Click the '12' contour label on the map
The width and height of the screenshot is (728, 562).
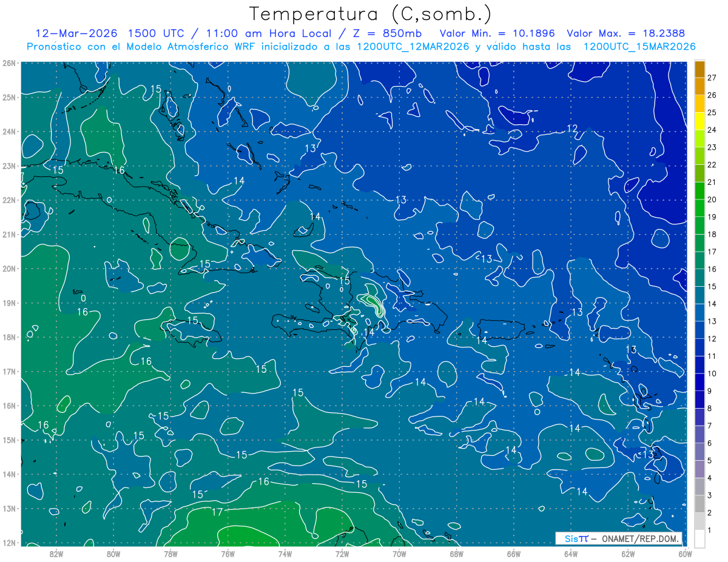coord(572,129)
